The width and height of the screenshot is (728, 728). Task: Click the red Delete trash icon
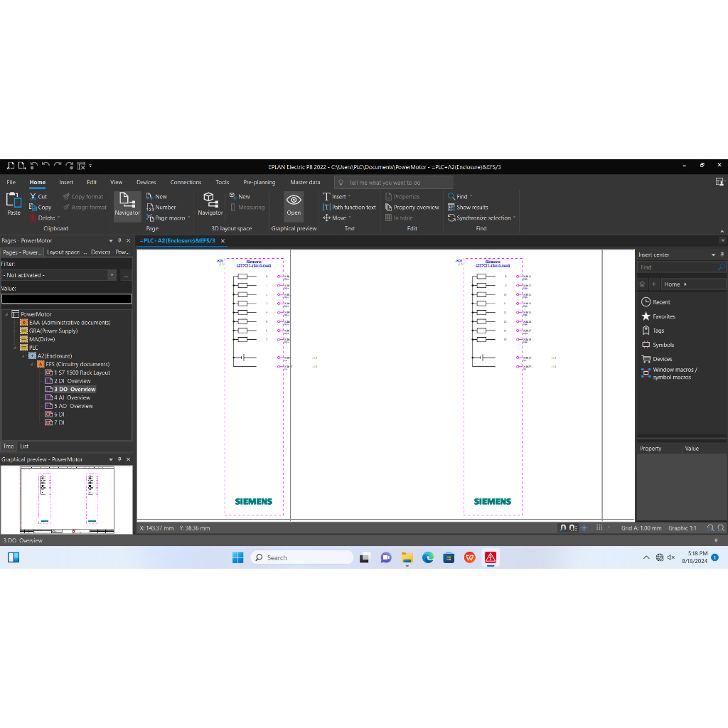pyautogui.click(x=33, y=218)
